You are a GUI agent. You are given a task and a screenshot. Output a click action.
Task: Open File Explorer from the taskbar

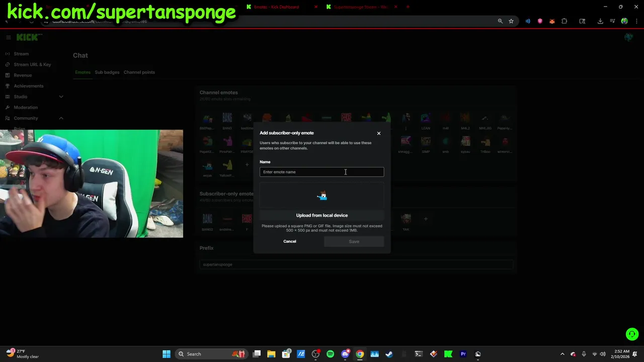coord(271,354)
